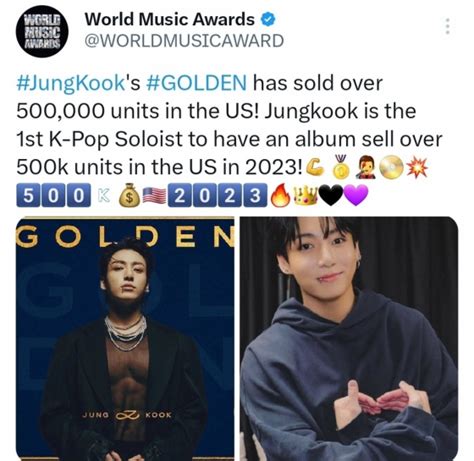474x461 pixels.
Task: Click the US flag emoji
Action: point(154,196)
